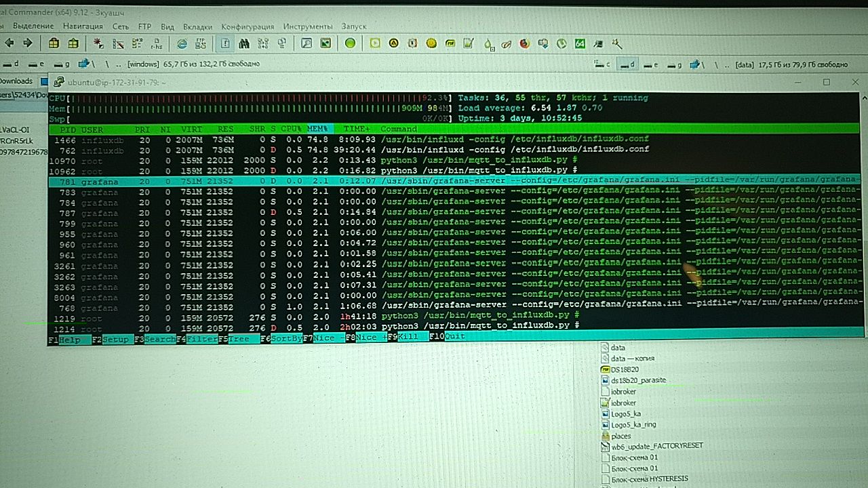This screenshot has width=868, height=488.
Task: Click the PuTTY icon in ubuntu window title
Action: point(59,82)
